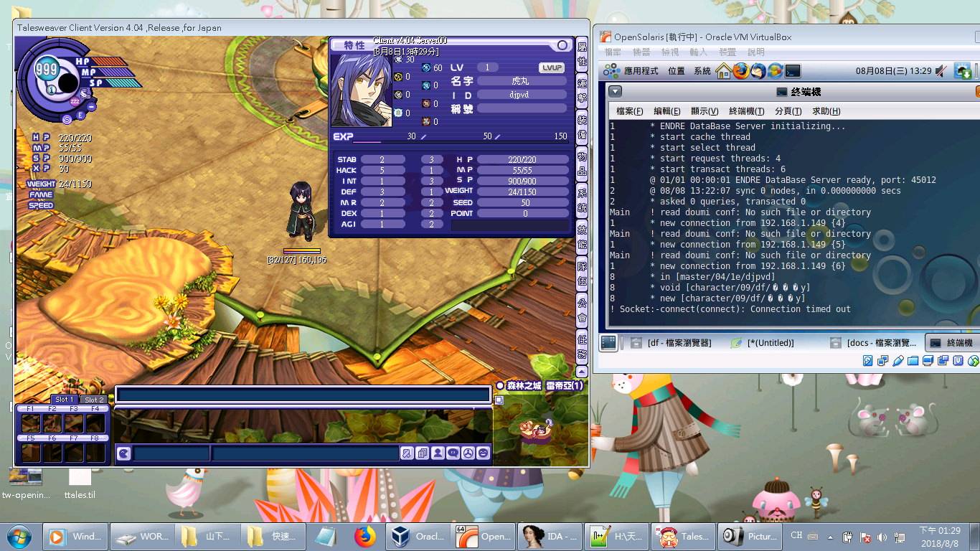Open the terminal 終端機(T) menu
980x551 pixels.
pyautogui.click(x=746, y=111)
